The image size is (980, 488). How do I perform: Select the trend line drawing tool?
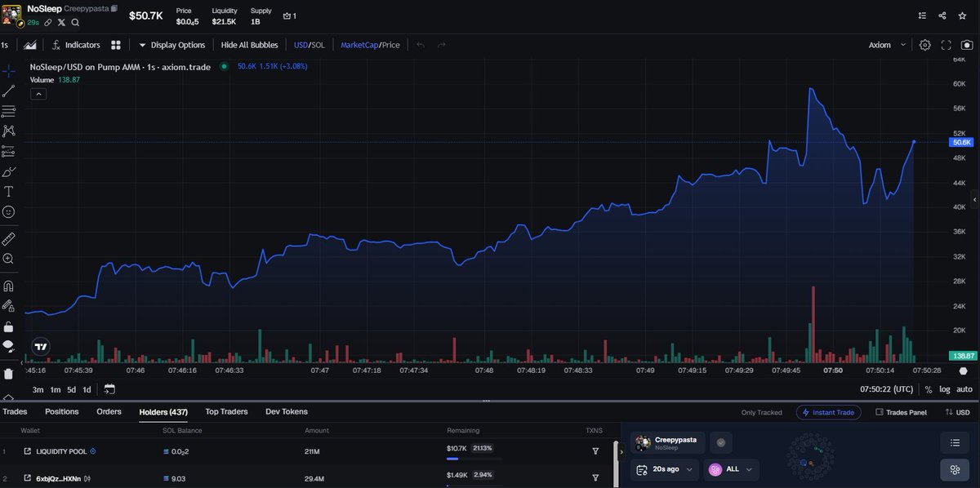[8, 91]
